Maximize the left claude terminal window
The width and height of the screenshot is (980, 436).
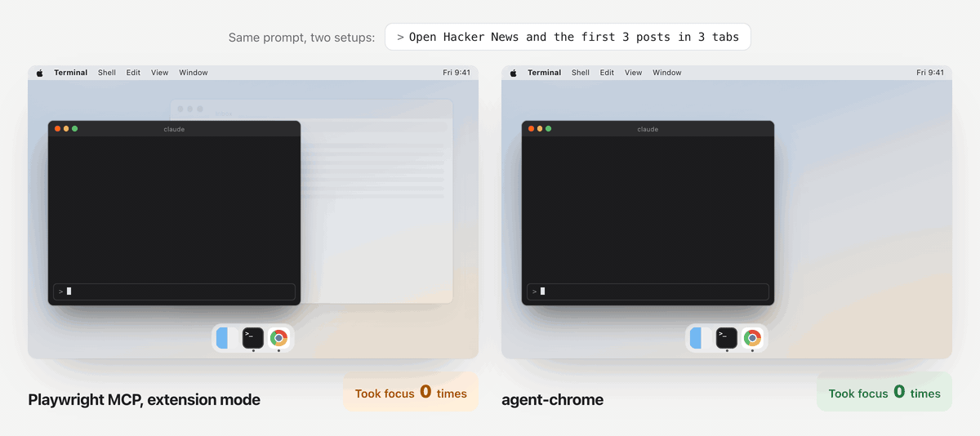pyautogui.click(x=75, y=129)
